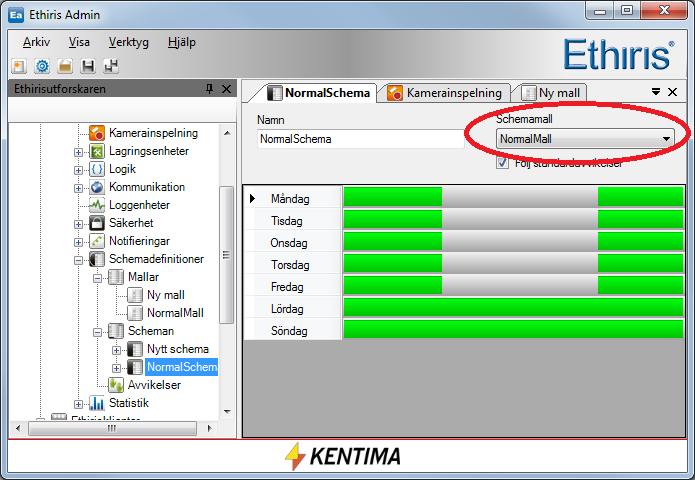695x480 pixels.
Task: Select the Torsdag row header
Action: coord(293,265)
